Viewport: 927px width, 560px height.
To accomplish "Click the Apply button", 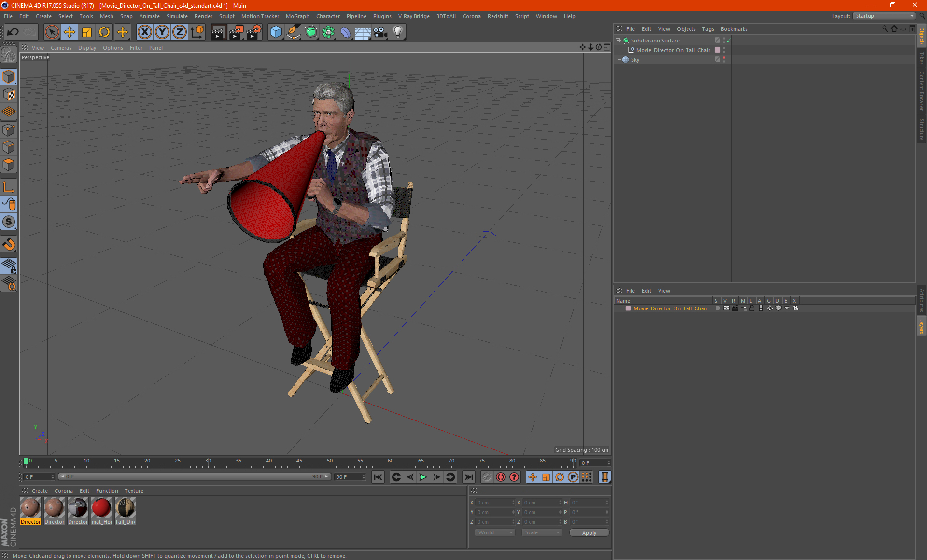I will coord(589,533).
